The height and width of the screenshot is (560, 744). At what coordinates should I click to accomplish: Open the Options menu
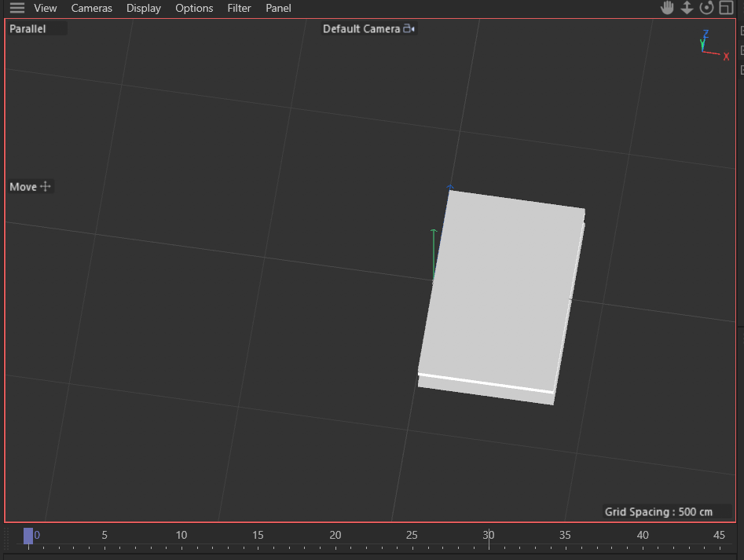(x=194, y=8)
